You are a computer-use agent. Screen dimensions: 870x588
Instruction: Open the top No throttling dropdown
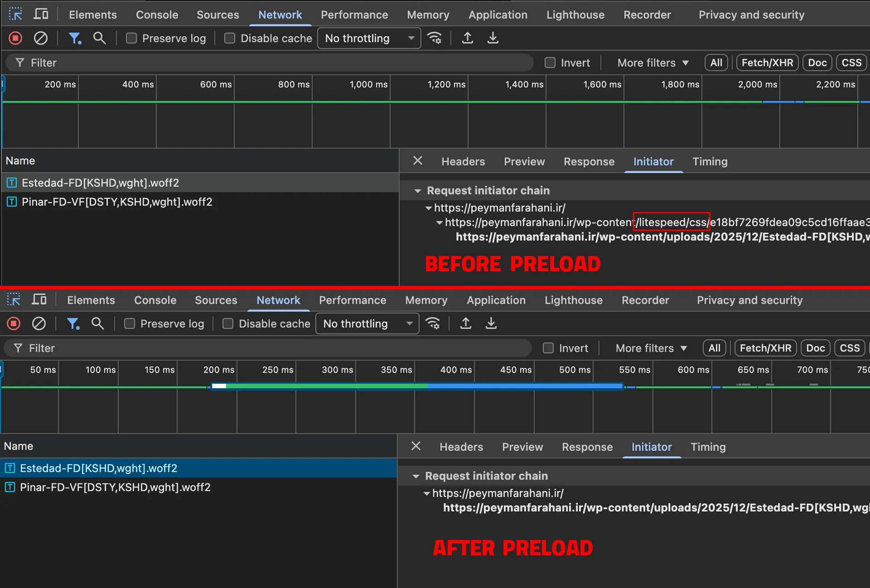[x=369, y=38]
